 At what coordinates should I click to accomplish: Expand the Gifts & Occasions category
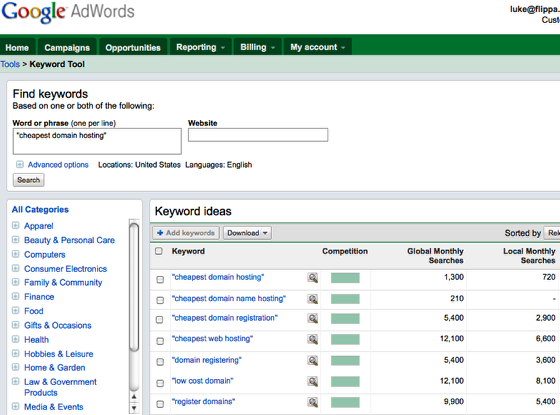click(15, 325)
